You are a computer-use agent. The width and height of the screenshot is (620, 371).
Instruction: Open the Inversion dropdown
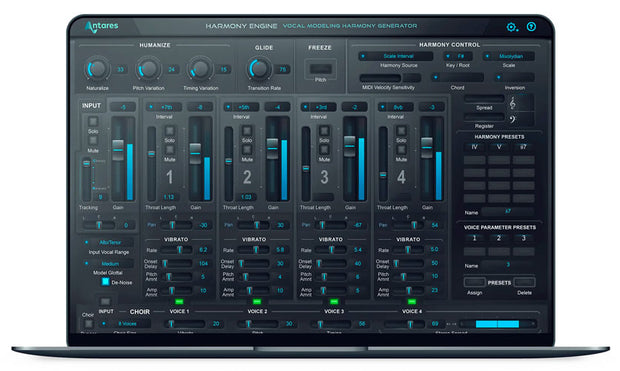514,77
